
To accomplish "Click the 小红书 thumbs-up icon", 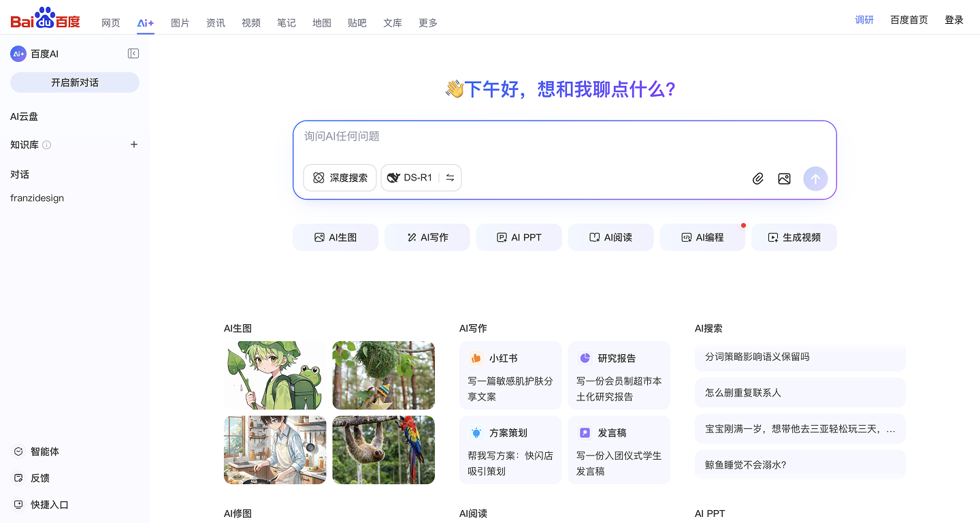I will pos(476,358).
